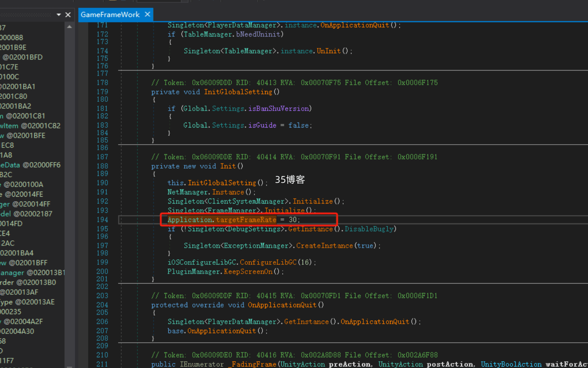Select the tree item ending in @02001BFD
This screenshot has height=368, width=588.
tap(22, 57)
